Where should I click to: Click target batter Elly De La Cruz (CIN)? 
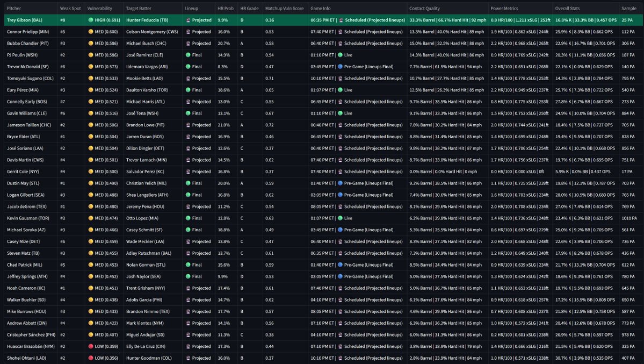[146, 346]
